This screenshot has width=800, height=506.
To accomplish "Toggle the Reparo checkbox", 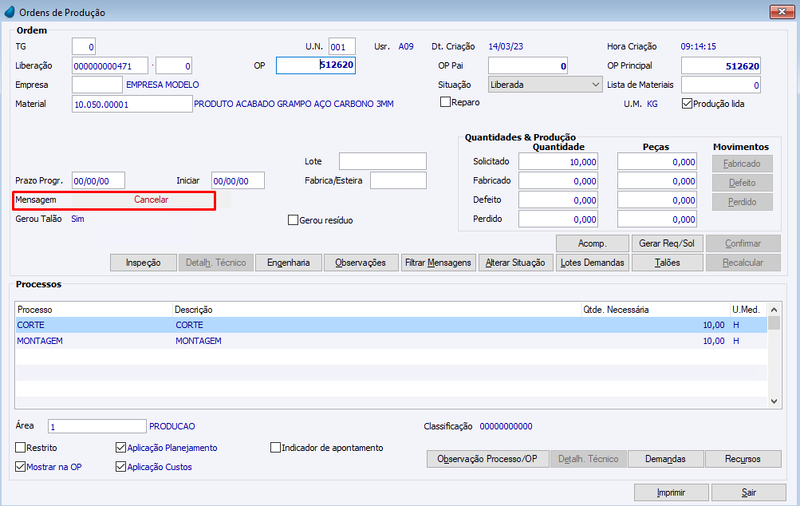I will [445, 102].
